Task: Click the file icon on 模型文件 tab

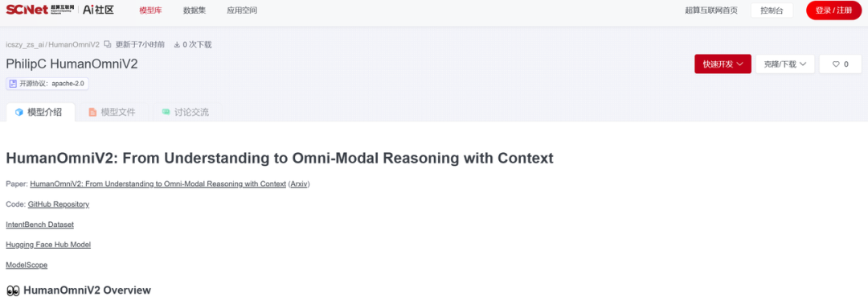Action: pyautogui.click(x=92, y=112)
